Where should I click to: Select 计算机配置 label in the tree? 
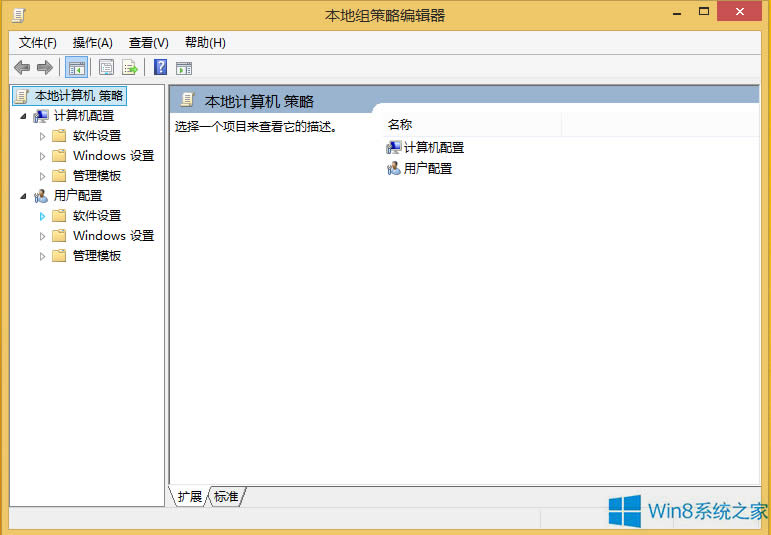pyautogui.click(x=84, y=116)
